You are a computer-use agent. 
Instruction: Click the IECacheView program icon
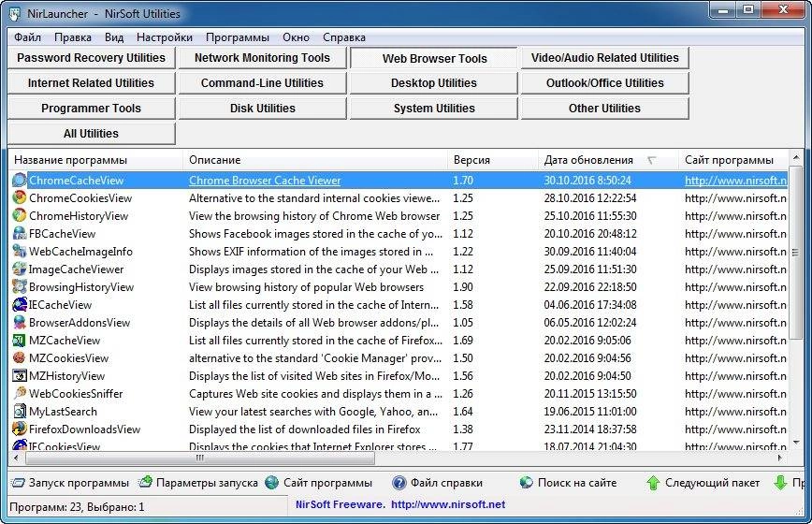(x=19, y=304)
